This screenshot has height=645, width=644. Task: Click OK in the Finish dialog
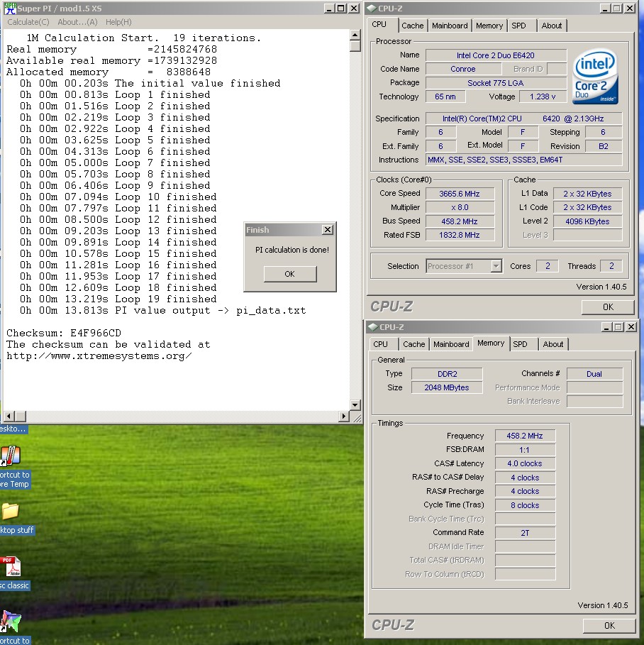click(x=290, y=274)
